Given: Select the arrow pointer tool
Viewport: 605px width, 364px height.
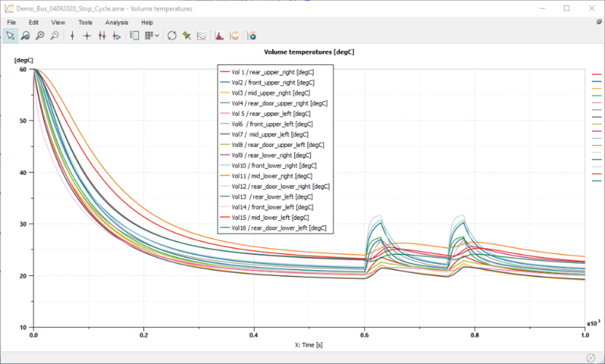Looking at the screenshot, I should click(x=10, y=35).
